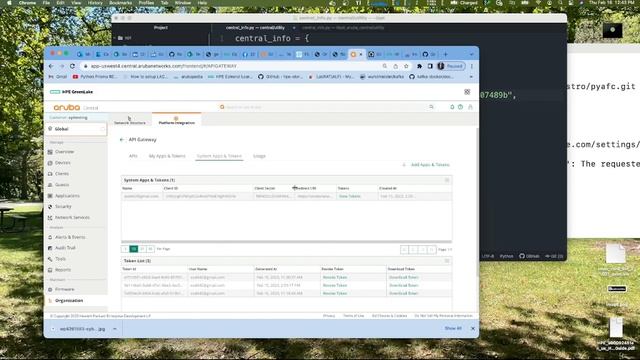Open Firmware in Aruba sidebar
The width and height of the screenshot is (640, 360).
pos(64,289)
